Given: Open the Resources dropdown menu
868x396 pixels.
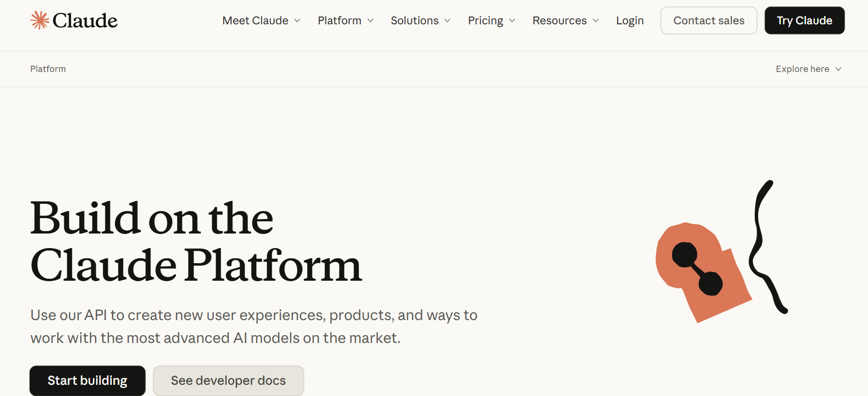Looking at the screenshot, I should tap(566, 20).
